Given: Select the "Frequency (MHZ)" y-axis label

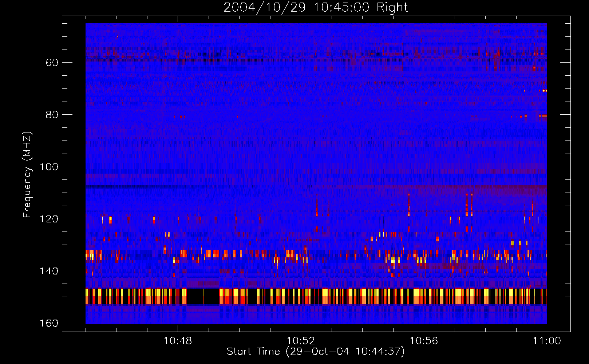Looking at the screenshot, I should tap(27, 175).
